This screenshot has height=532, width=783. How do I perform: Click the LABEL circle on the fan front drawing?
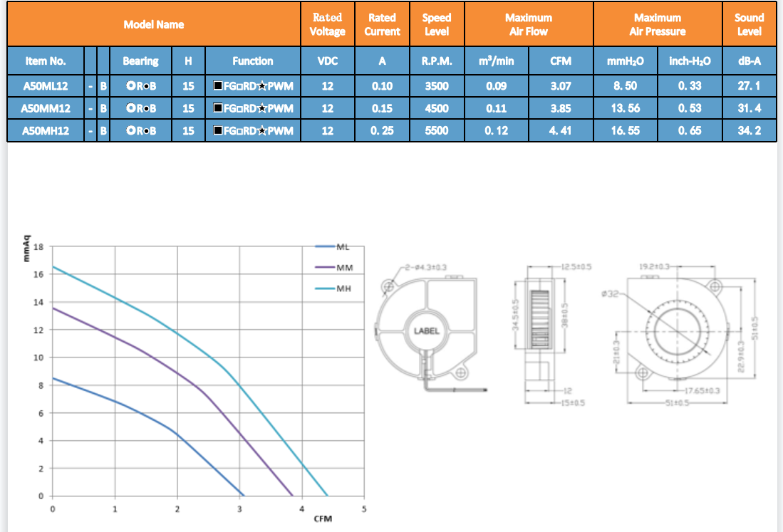(427, 331)
